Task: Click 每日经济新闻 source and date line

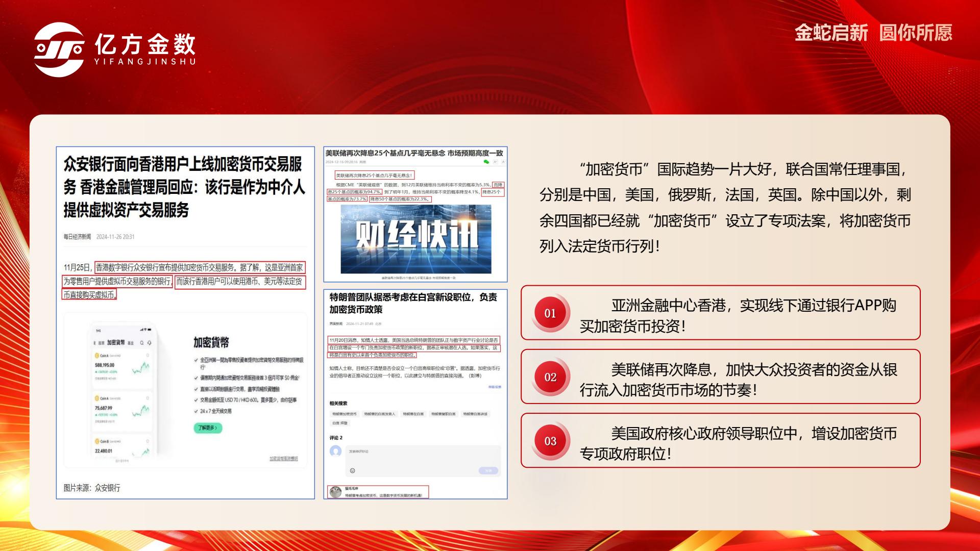Action: click(99, 237)
